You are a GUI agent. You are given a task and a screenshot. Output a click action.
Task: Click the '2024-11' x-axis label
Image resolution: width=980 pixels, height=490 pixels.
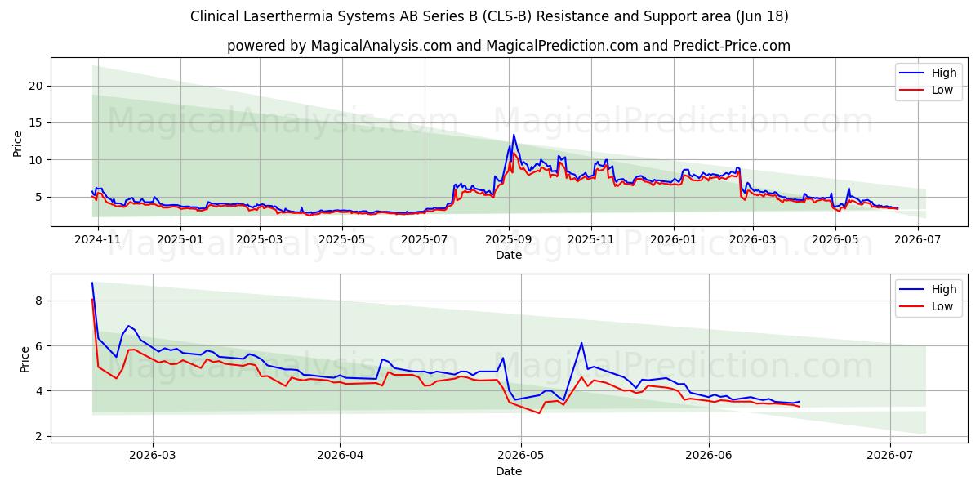coord(98,240)
